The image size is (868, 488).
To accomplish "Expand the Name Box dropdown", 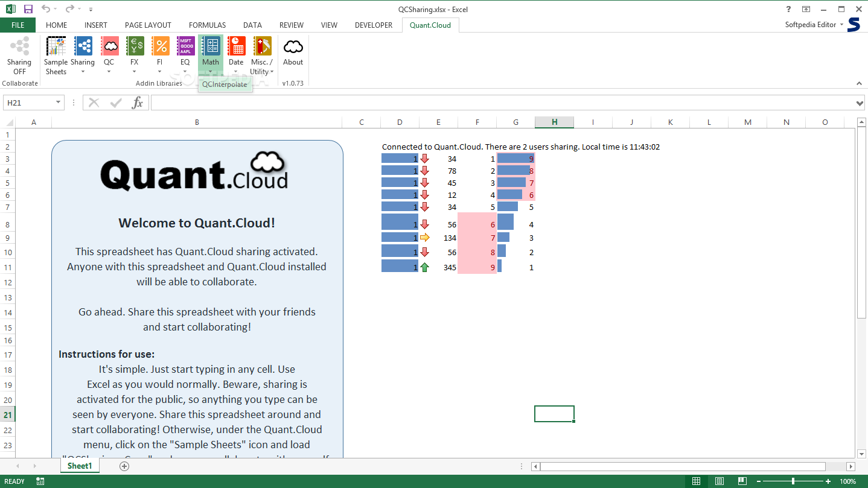I will (59, 103).
